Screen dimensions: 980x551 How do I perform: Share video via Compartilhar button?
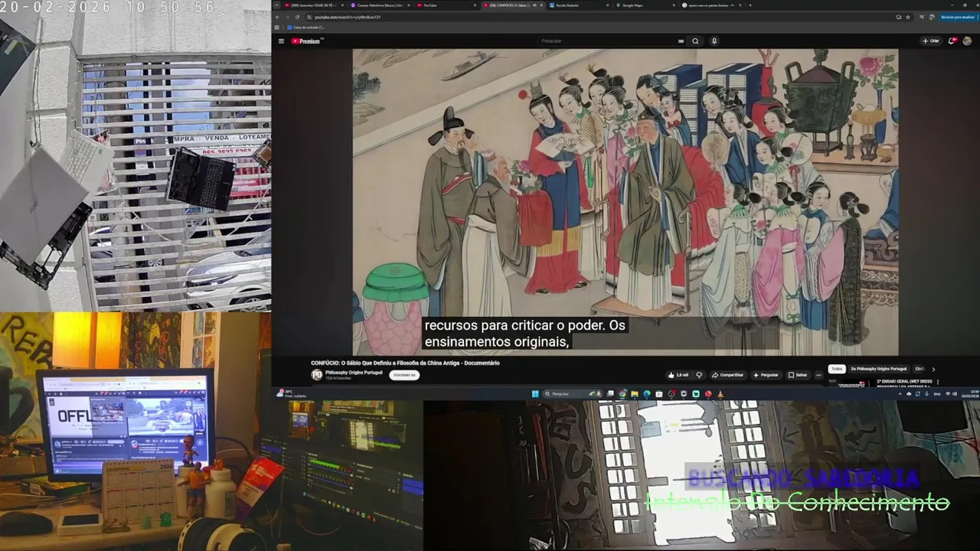(x=728, y=375)
